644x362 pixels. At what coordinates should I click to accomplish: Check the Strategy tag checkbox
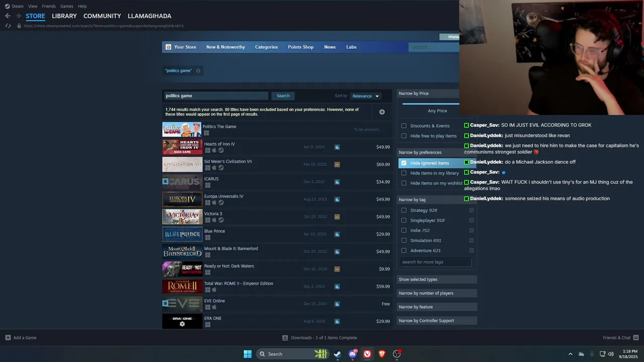(x=404, y=210)
